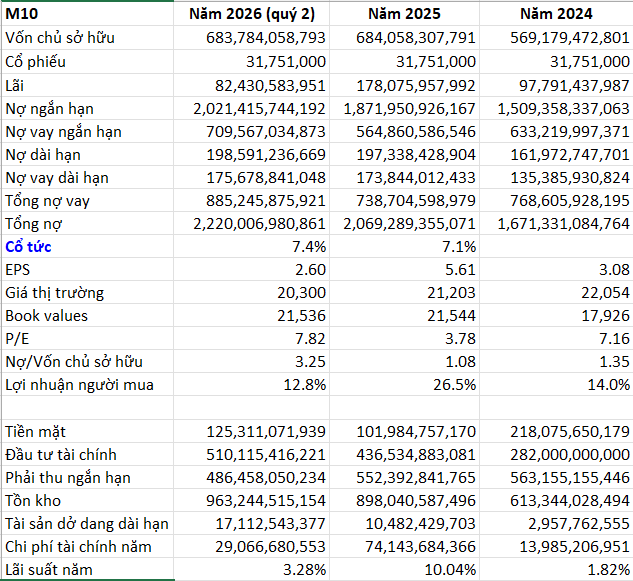The height and width of the screenshot is (581, 633).
Task: Select cell with value 2,021,415,744,192
Action: (x=252, y=109)
